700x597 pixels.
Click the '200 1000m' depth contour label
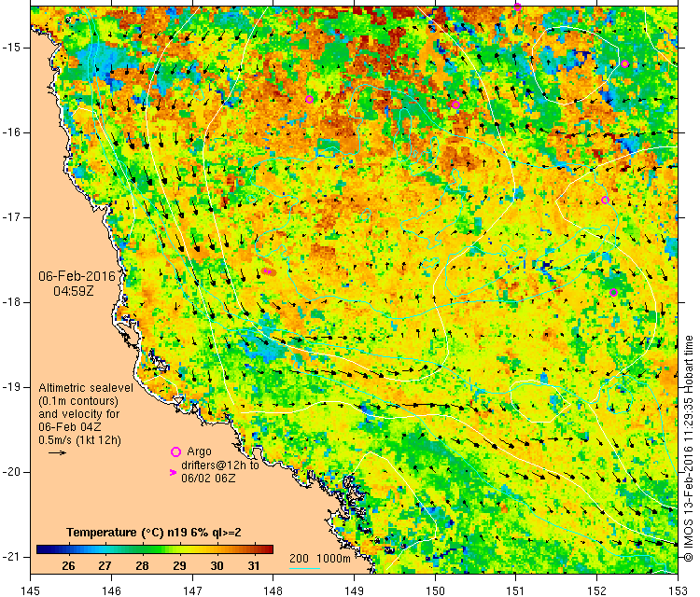(x=319, y=558)
